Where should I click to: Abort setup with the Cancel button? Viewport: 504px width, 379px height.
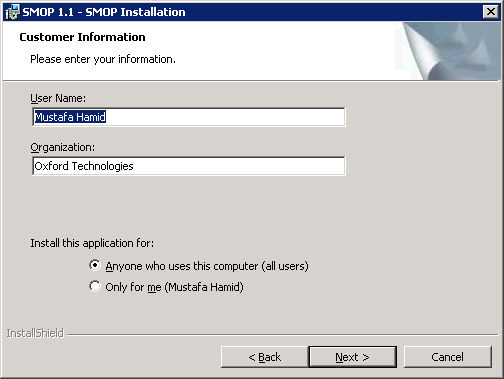click(447, 357)
